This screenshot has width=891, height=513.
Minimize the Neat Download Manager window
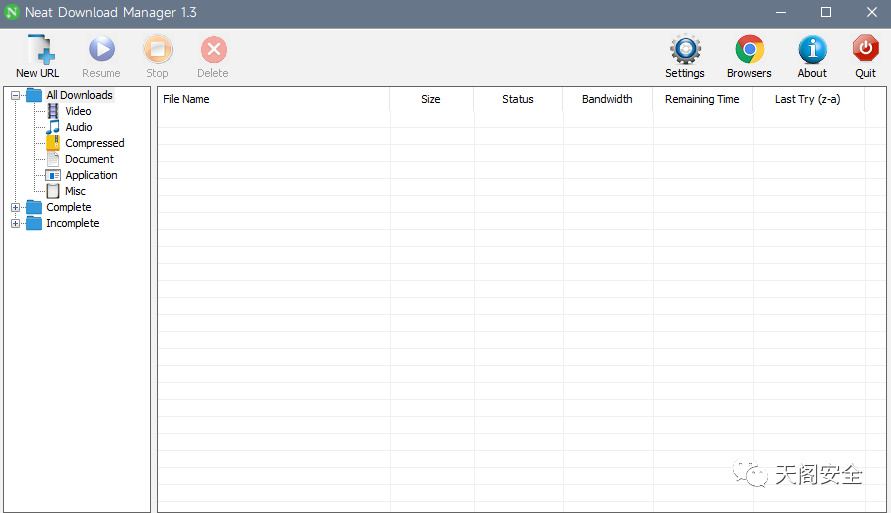781,12
